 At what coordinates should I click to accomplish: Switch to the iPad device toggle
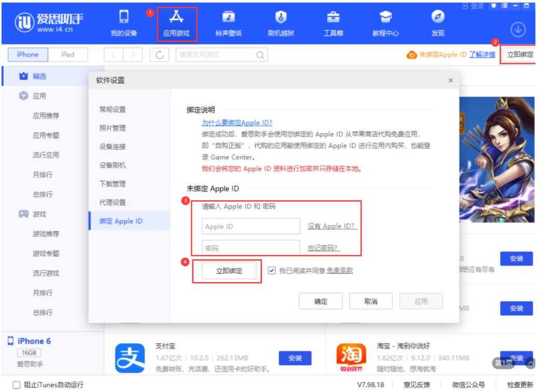tap(67, 54)
